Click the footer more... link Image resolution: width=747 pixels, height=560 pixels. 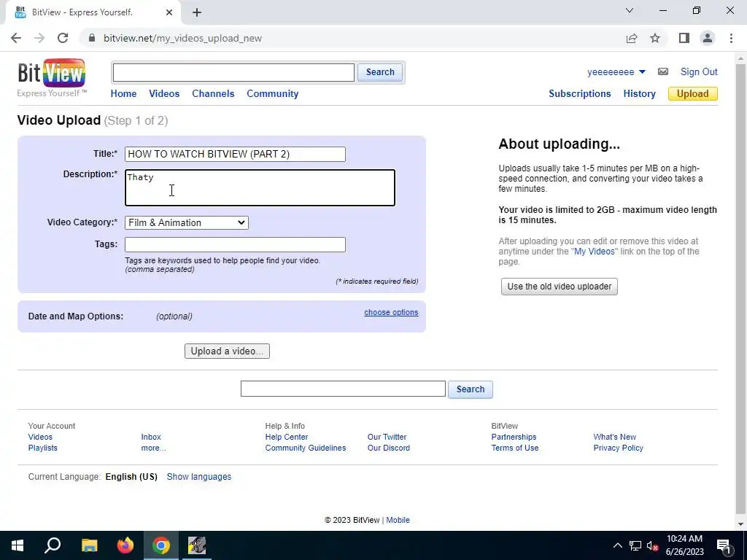[153, 448]
